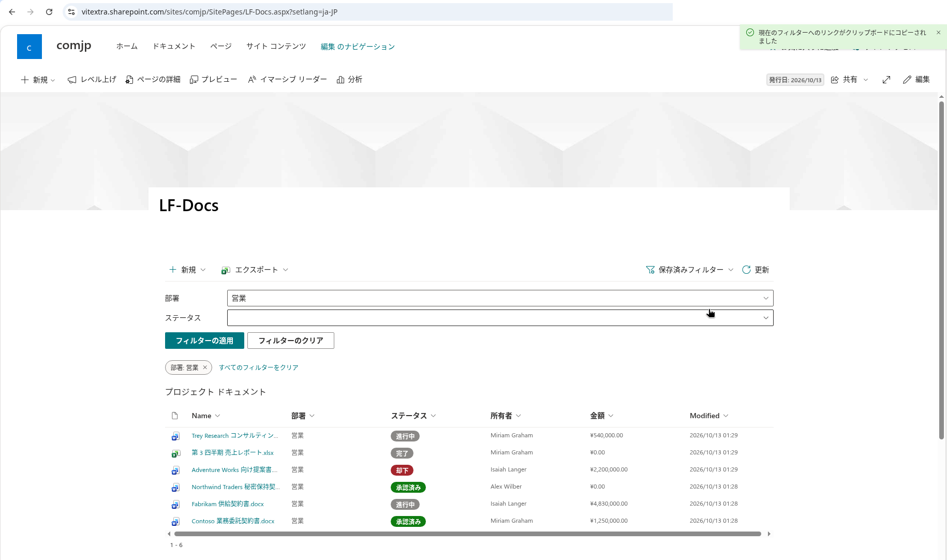
Task: Open 分析 analytics
Action: [x=349, y=80]
